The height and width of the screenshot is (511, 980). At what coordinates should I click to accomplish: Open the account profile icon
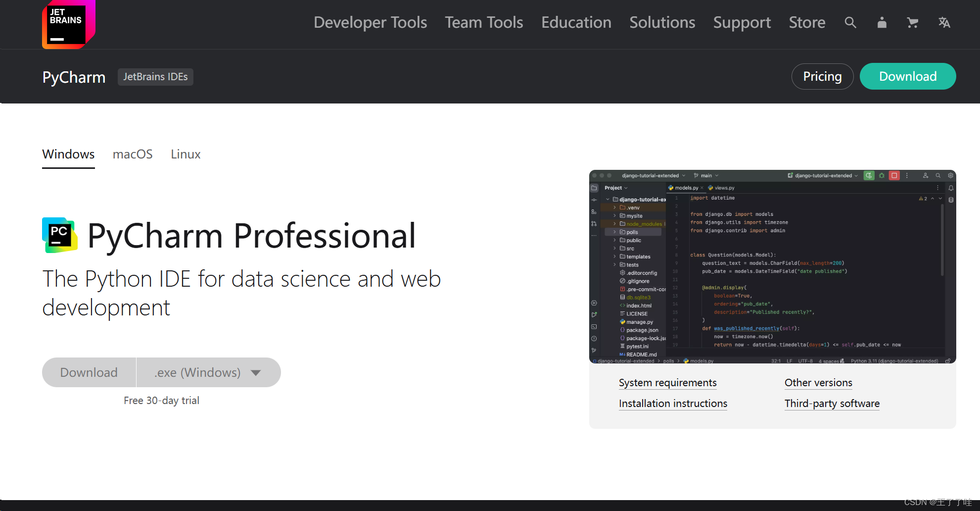[x=882, y=22]
